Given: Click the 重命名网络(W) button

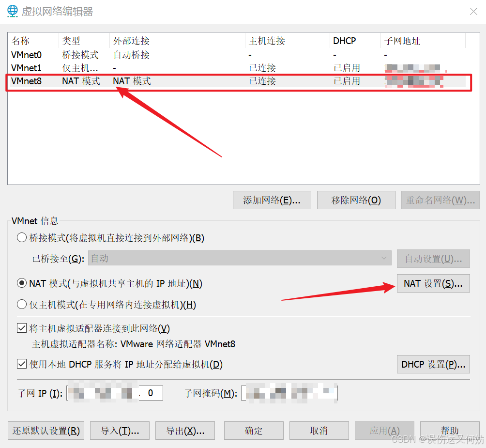Looking at the screenshot, I should point(440,200).
